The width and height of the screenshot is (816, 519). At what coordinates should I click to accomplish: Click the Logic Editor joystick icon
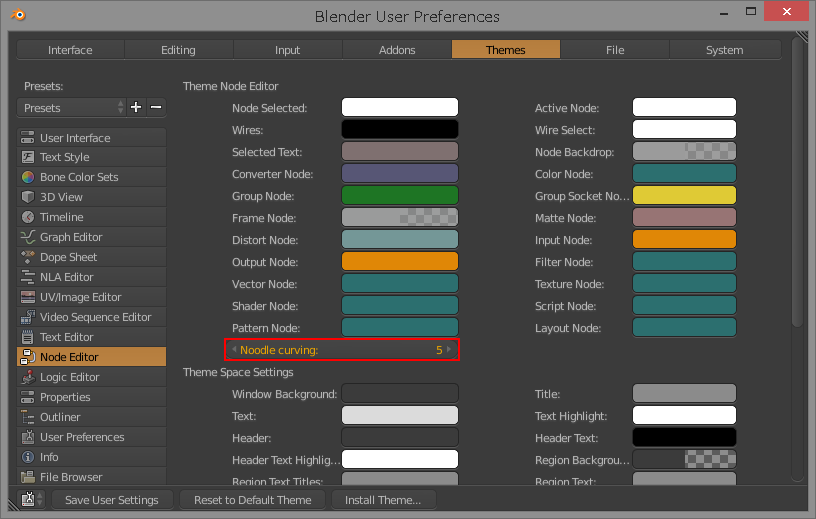tap(28, 377)
